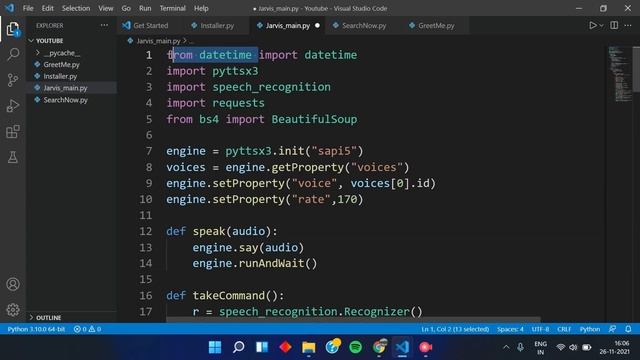Open the Help menu

201,8
